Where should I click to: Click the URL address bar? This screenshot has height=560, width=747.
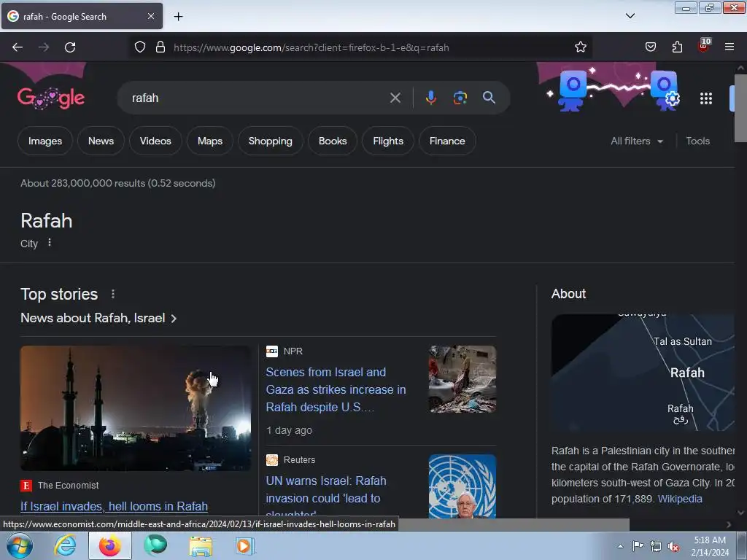coord(371,47)
